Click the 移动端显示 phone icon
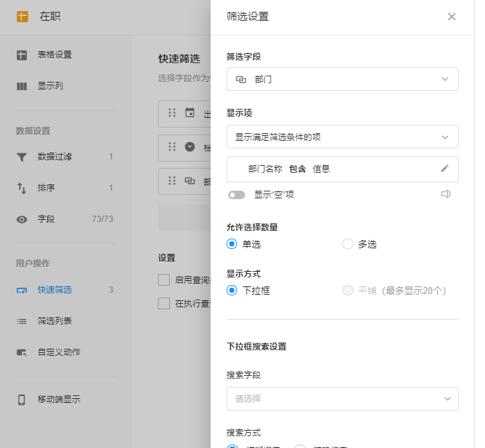 pos(22,399)
